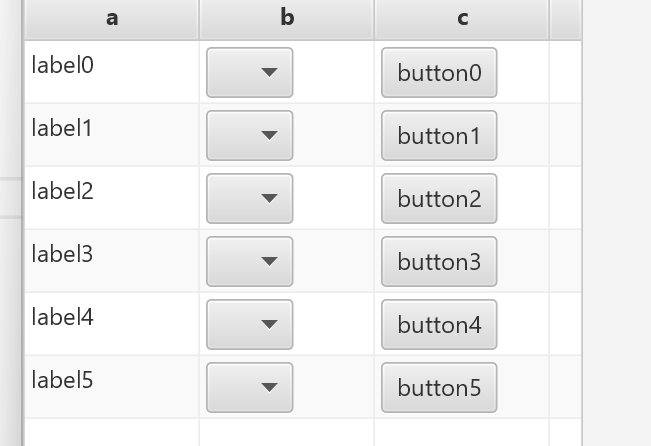Image resolution: width=651 pixels, height=446 pixels.
Task: Open the dropdown in the label0 row
Action: (249, 73)
